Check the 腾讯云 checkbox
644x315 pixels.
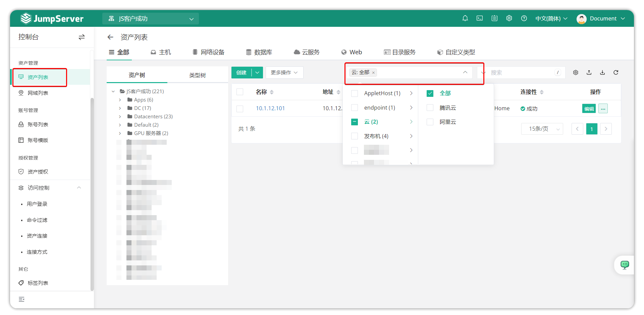coord(430,108)
